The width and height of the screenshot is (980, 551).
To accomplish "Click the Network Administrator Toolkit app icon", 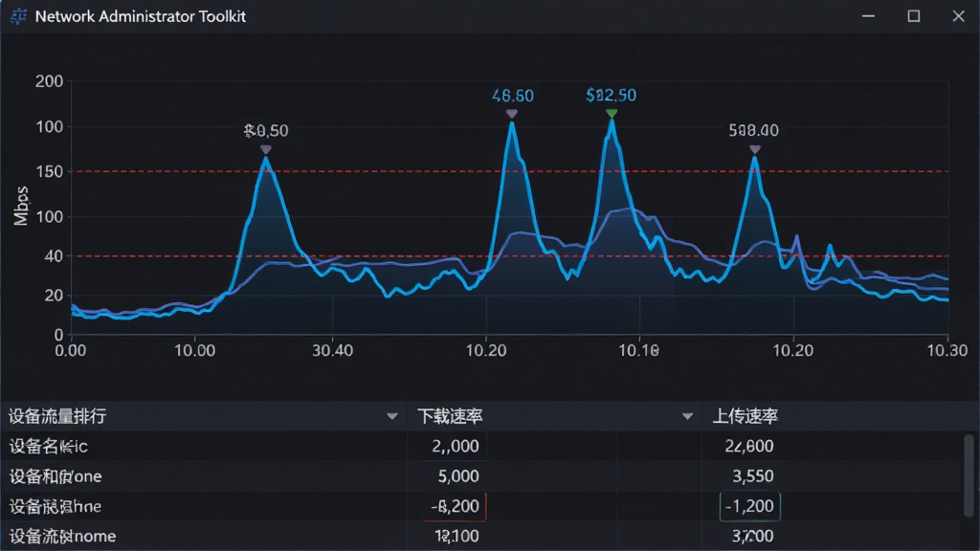I will [x=19, y=16].
